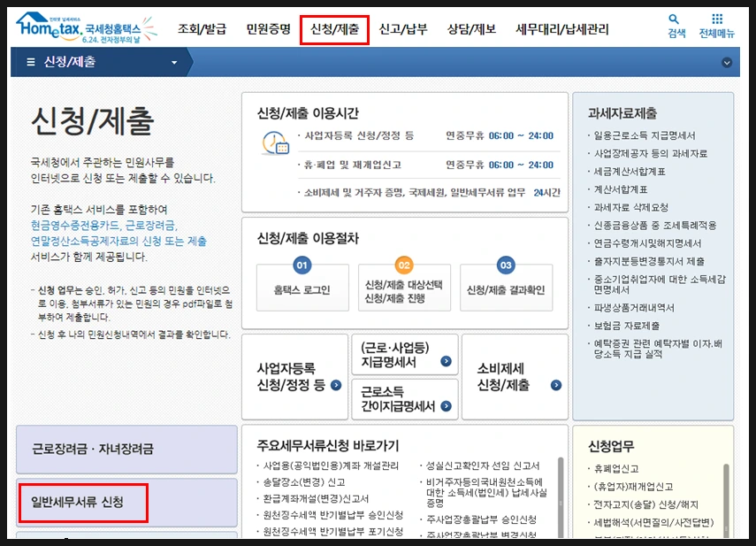This screenshot has width=756, height=546.
Task: Click the 사업자등록 신청/정정 등 button
Action: click(294, 380)
